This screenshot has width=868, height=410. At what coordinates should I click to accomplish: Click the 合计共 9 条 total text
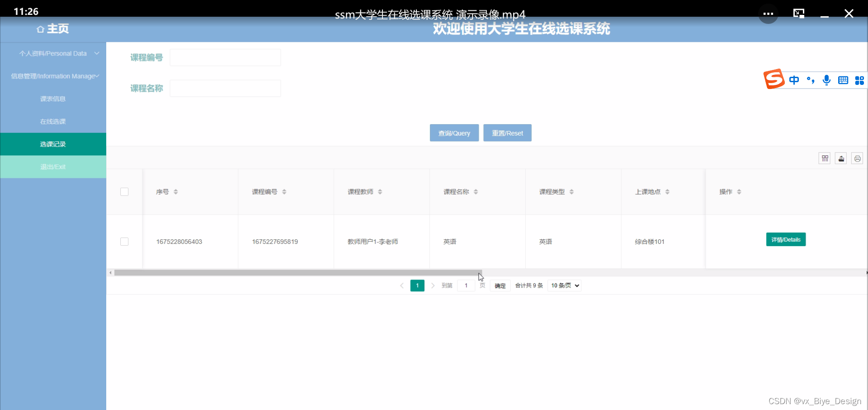point(529,285)
